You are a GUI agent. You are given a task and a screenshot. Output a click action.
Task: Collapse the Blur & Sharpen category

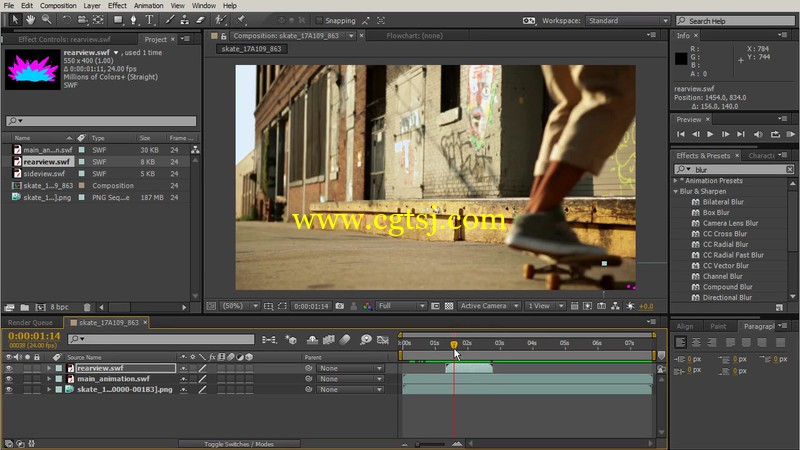coord(676,191)
